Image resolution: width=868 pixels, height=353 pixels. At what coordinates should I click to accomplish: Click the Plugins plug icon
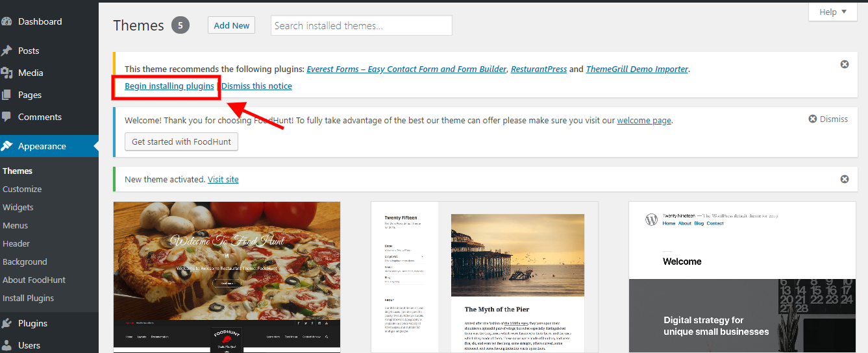(7, 323)
